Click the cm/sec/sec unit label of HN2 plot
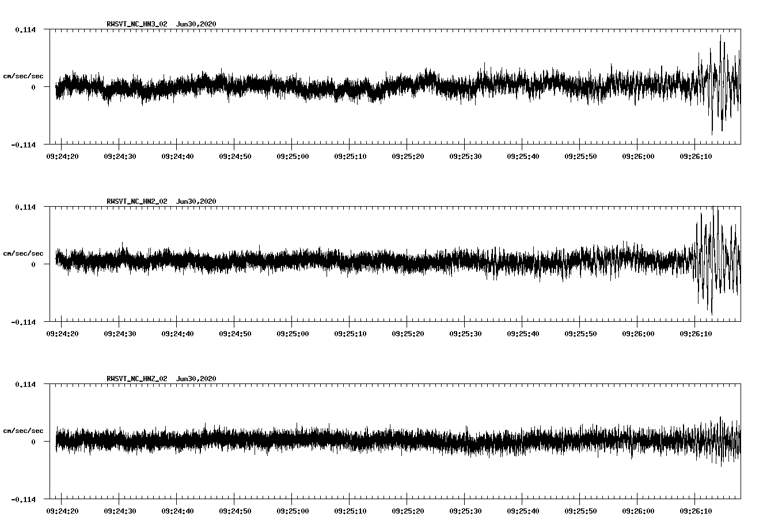The image size is (782, 532). click(23, 253)
